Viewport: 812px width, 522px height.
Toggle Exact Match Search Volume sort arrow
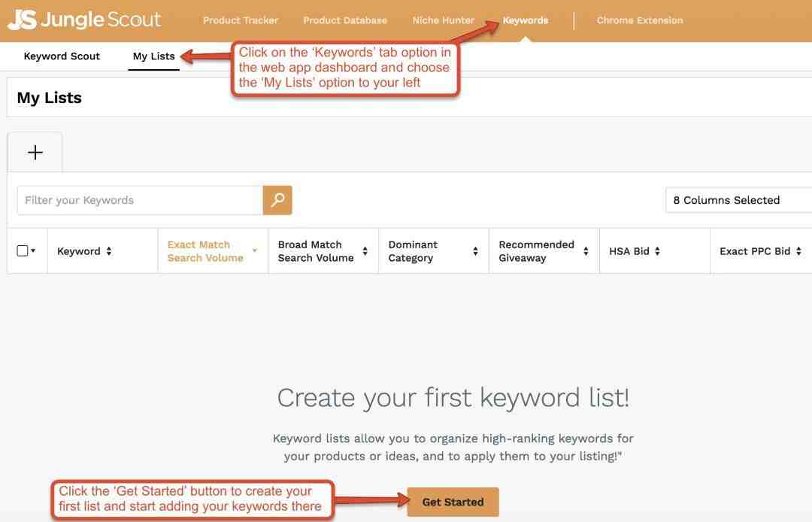(x=255, y=251)
